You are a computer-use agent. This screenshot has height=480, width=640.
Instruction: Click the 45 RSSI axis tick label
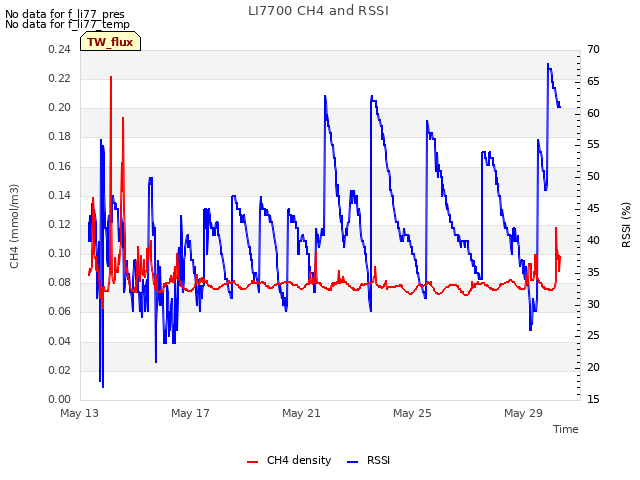[593, 209]
